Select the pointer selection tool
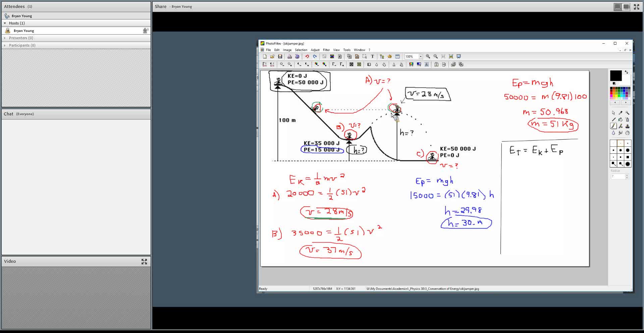This screenshot has width=644, height=333. pyautogui.click(x=613, y=113)
